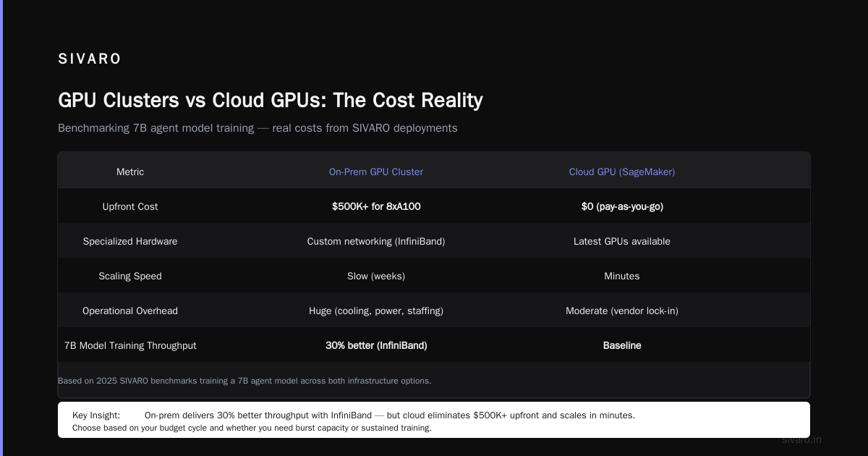Click 'Custom networking (InfiniBand)' cell

click(x=376, y=241)
